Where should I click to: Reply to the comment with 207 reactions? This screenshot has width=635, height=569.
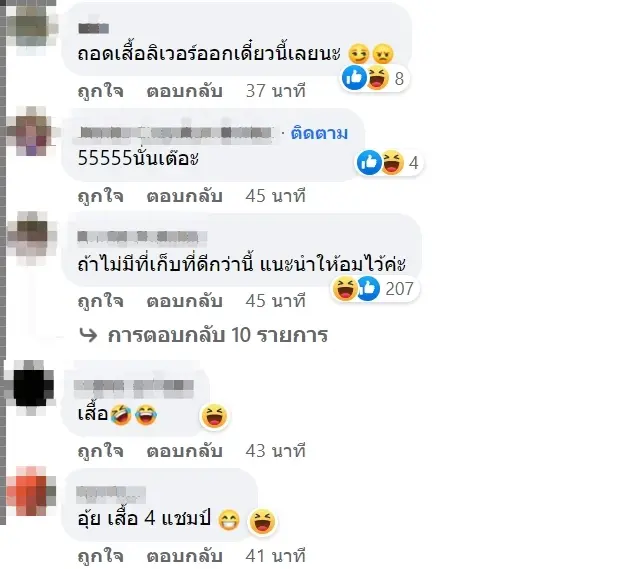point(184,301)
